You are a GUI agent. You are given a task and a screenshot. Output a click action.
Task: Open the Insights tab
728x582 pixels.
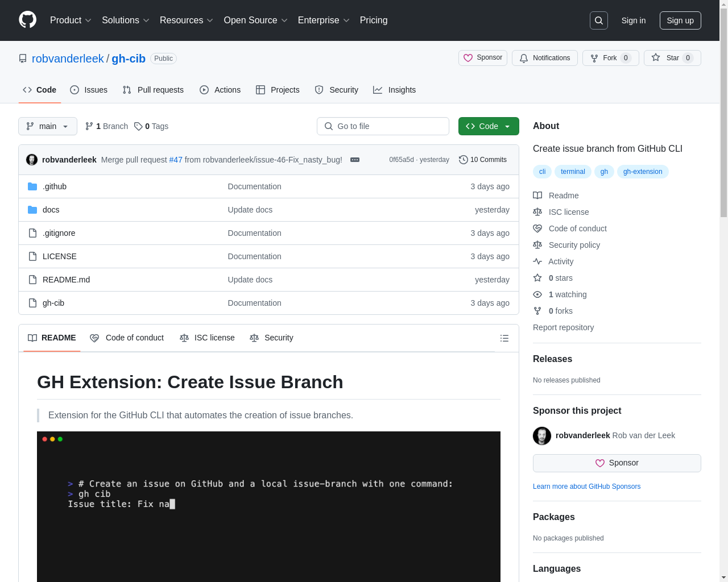(395, 90)
